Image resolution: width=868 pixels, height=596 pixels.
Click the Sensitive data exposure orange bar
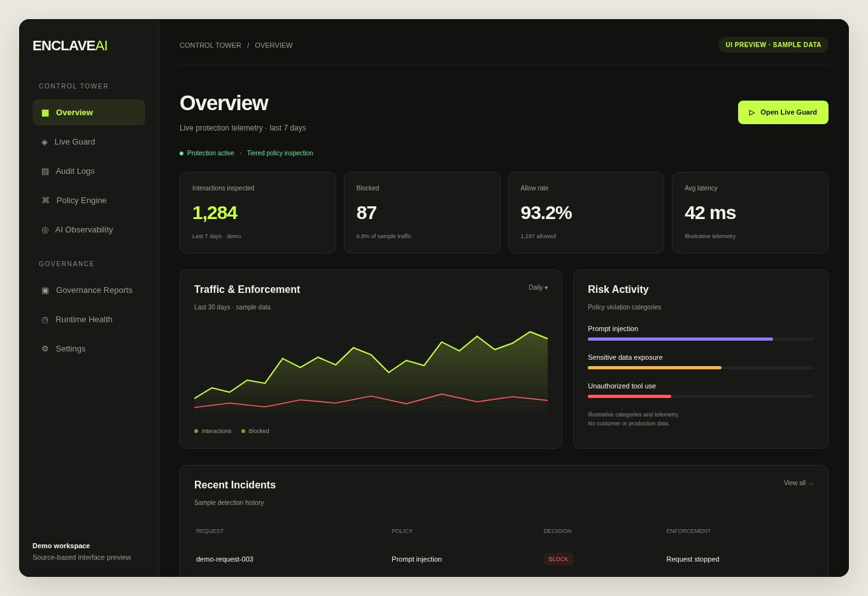coord(655,368)
